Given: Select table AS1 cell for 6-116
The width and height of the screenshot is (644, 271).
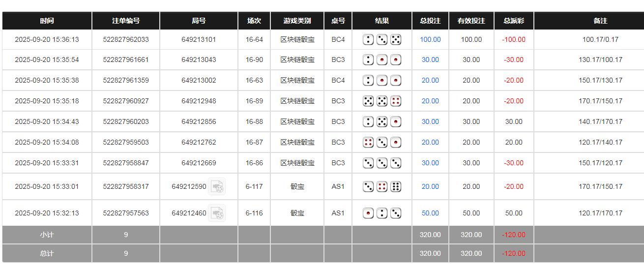Looking at the screenshot, I should tap(338, 213).
